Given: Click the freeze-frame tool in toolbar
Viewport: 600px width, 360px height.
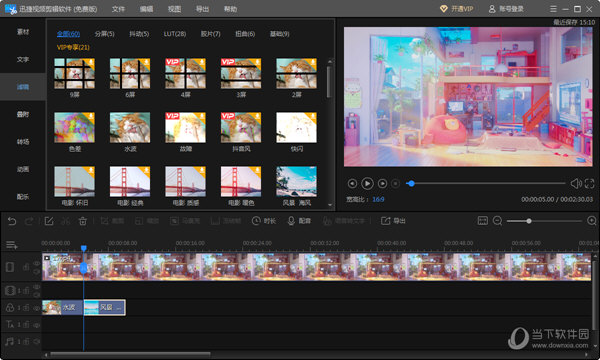Looking at the screenshot, I should tap(226, 221).
